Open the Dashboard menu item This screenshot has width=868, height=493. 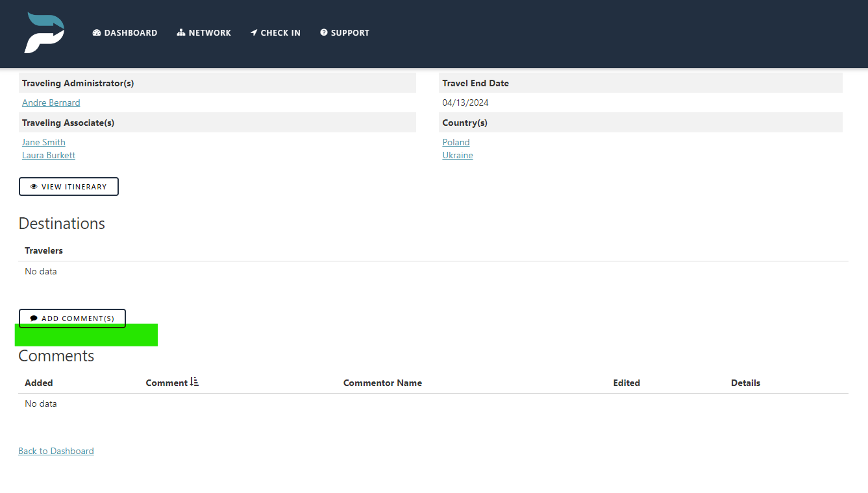point(125,32)
